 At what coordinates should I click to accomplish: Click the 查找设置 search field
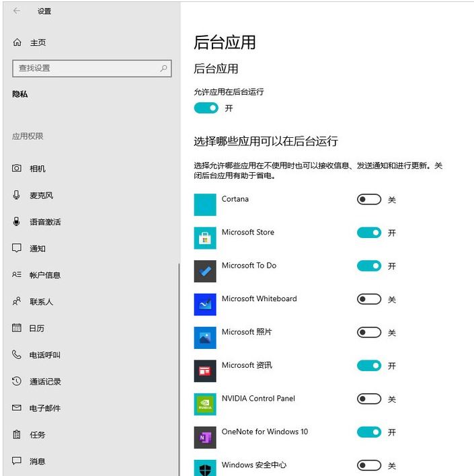(x=92, y=68)
